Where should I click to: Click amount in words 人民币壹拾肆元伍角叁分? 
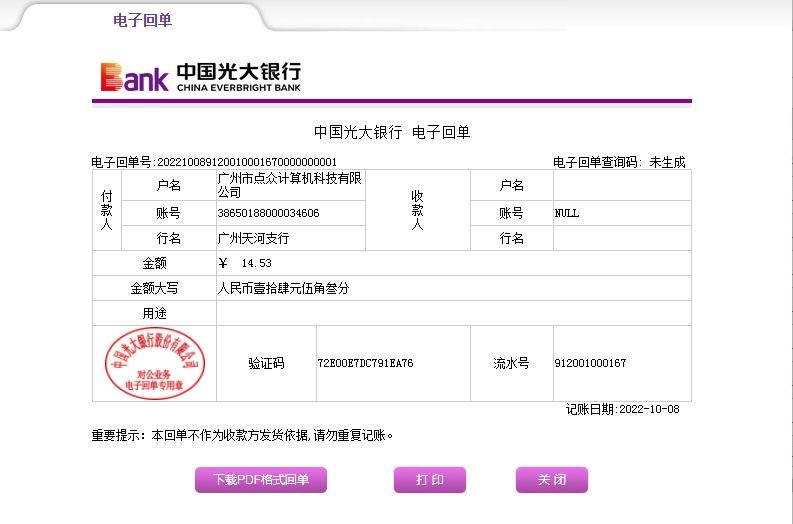click(284, 288)
